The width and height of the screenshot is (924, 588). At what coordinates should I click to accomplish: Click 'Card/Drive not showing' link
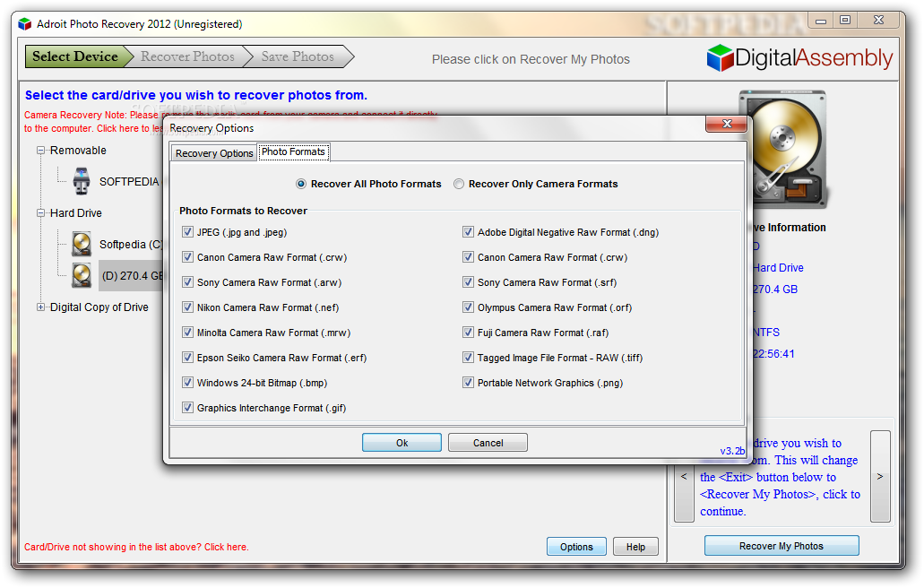136,547
